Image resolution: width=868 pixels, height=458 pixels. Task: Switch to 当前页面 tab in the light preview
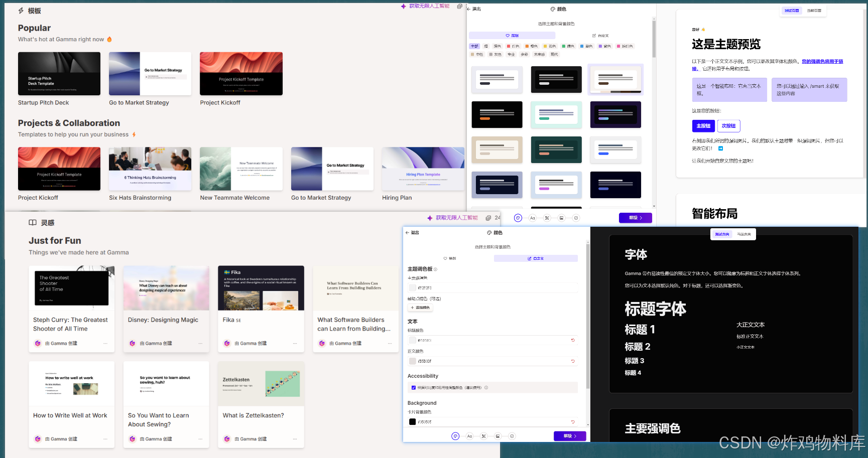point(814,11)
